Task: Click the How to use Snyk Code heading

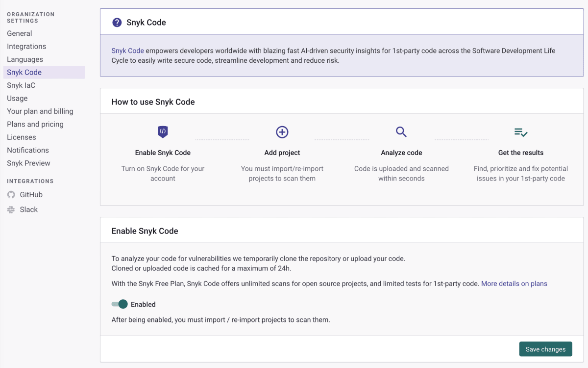Action: click(153, 102)
